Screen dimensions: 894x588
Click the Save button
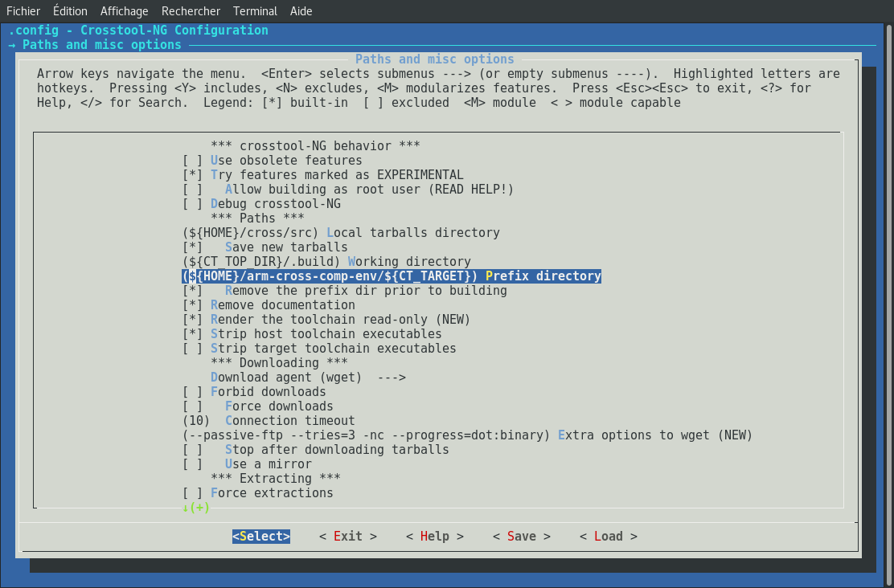(521, 536)
